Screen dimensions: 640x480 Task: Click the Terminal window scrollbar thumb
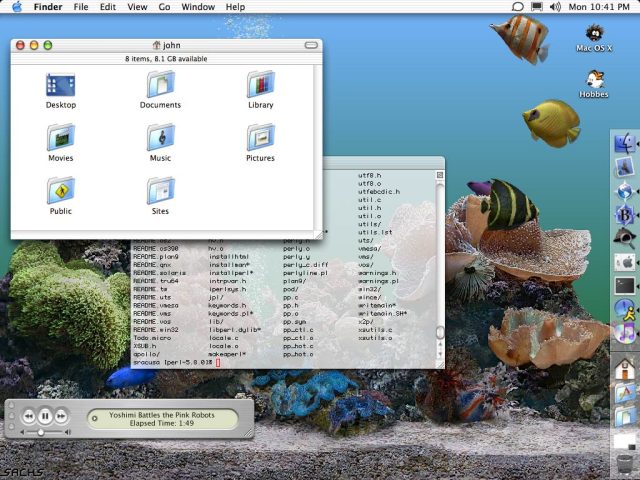pos(440,332)
